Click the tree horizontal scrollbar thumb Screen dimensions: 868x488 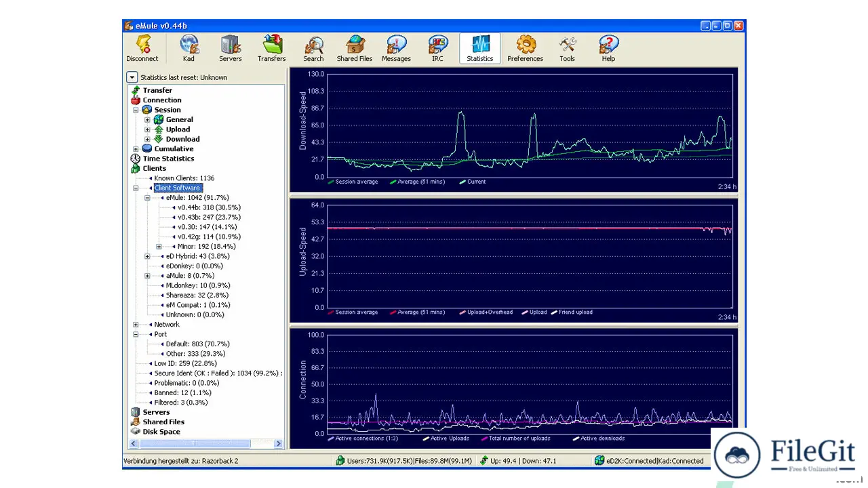click(195, 443)
